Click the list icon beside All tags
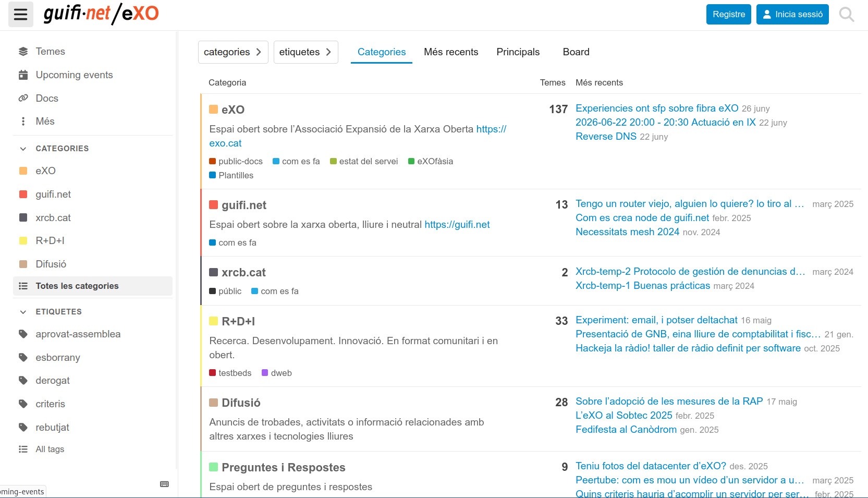The height and width of the screenshot is (498, 868). click(23, 449)
